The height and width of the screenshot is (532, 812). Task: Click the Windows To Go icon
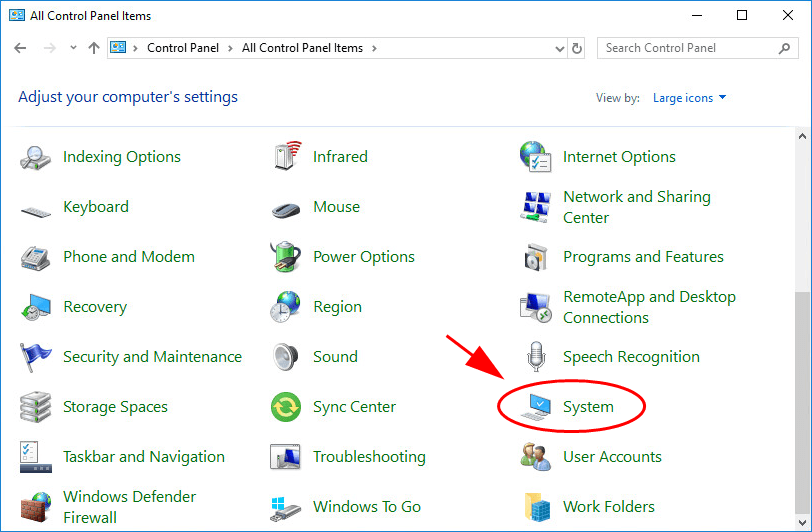[x=285, y=509]
